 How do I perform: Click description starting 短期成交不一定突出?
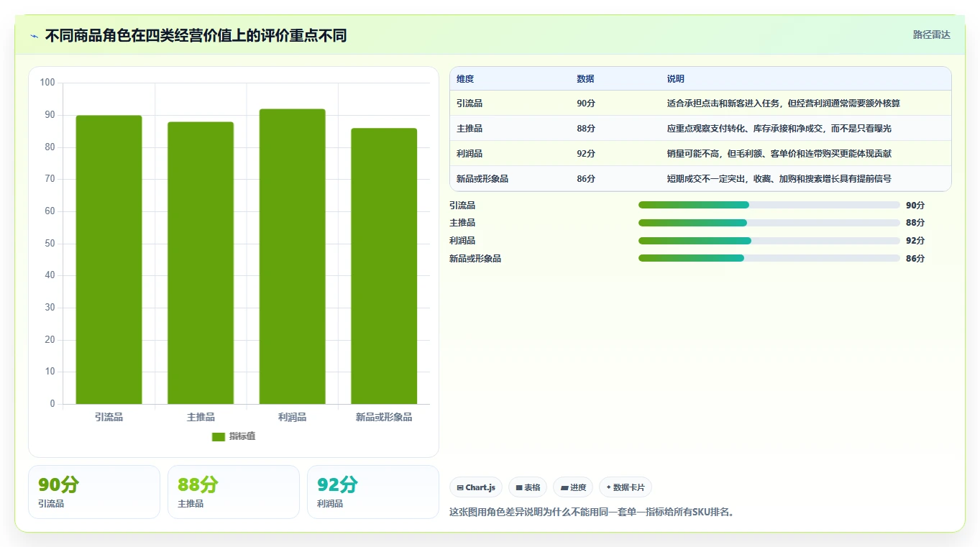[x=779, y=179]
